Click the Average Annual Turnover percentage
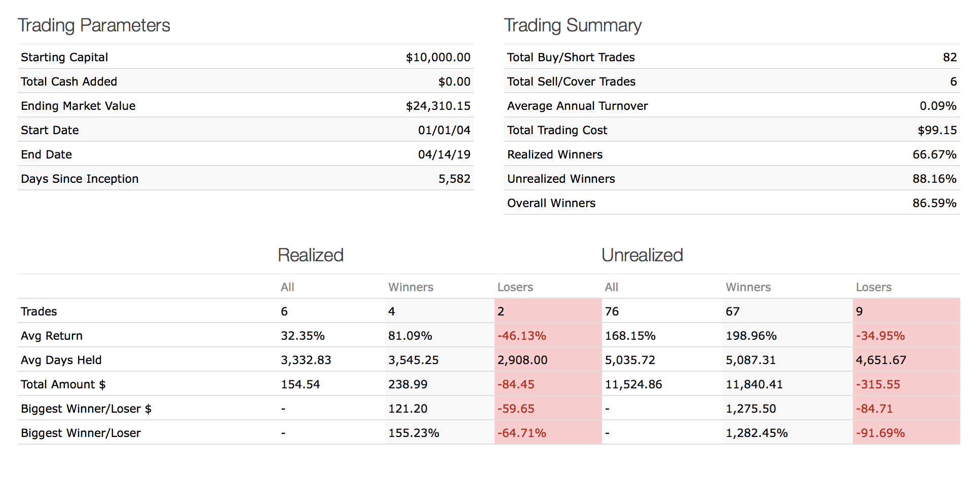This screenshot has width=980, height=477. pos(938,106)
